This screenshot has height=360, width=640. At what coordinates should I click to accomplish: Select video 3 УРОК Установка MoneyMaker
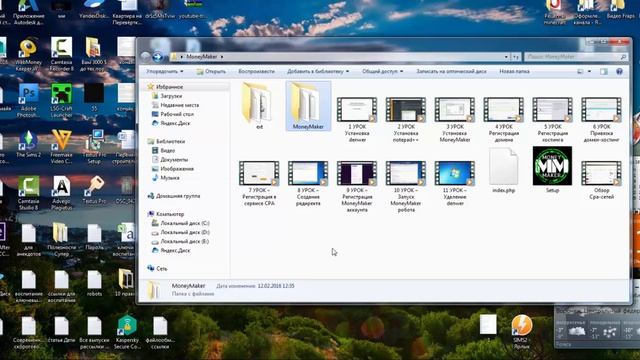(455, 119)
